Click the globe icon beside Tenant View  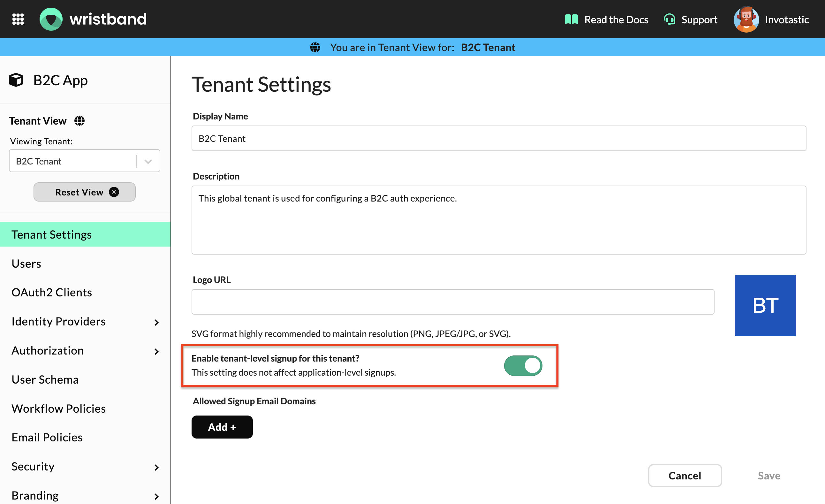click(79, 121)
